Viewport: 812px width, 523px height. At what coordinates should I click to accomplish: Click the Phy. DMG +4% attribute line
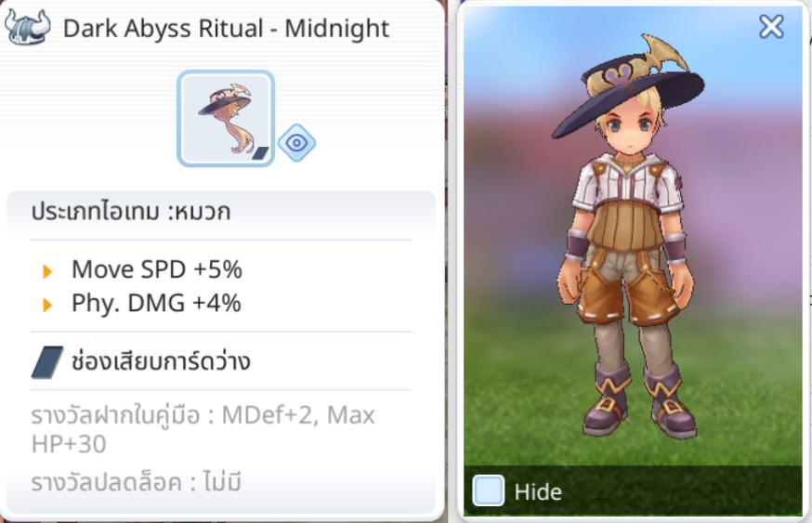click(x=156, y=303)
